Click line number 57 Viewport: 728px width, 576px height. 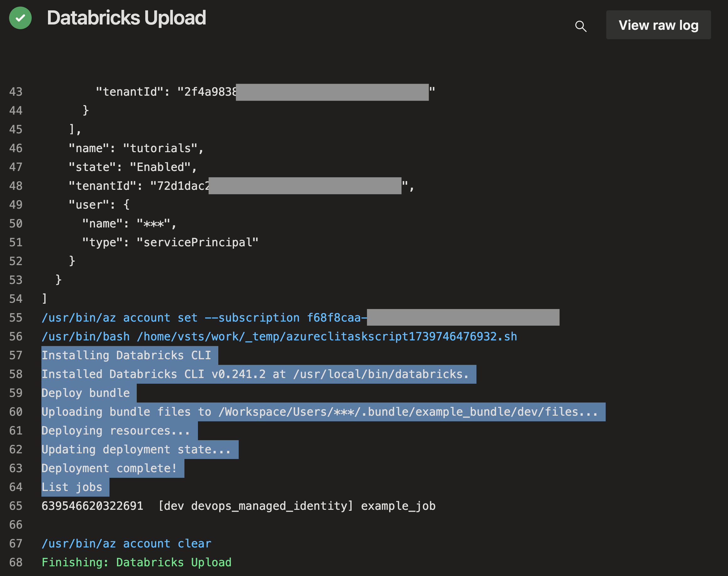[x=16, y=355]
